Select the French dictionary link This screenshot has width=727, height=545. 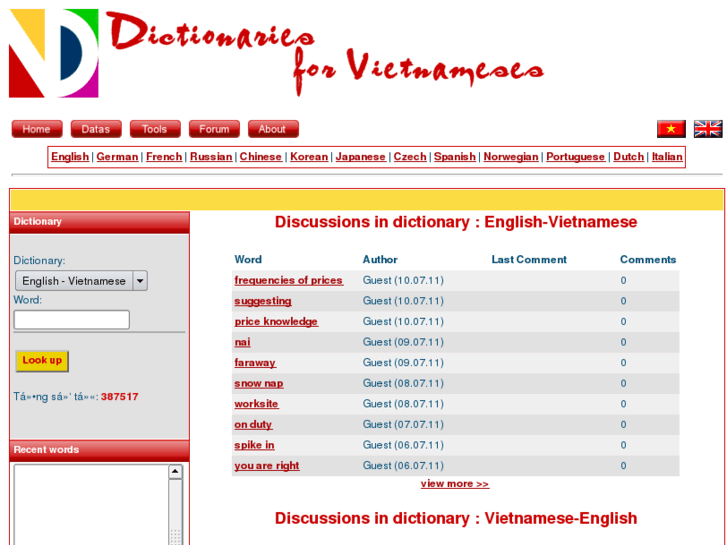click(x=164, y=157)
